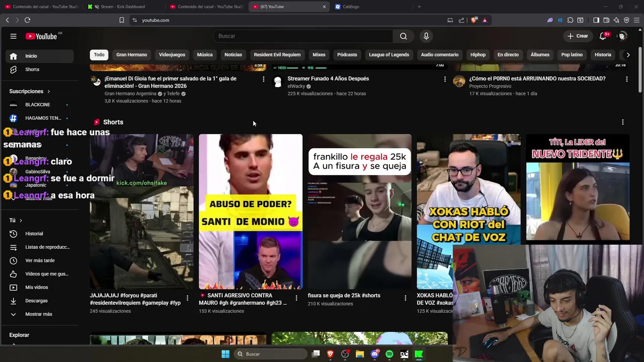Image resolution: width=644 pixels, height=362 pixels.
Task: Open Brave Shields lion icon
Action: [x=474, y=20]
